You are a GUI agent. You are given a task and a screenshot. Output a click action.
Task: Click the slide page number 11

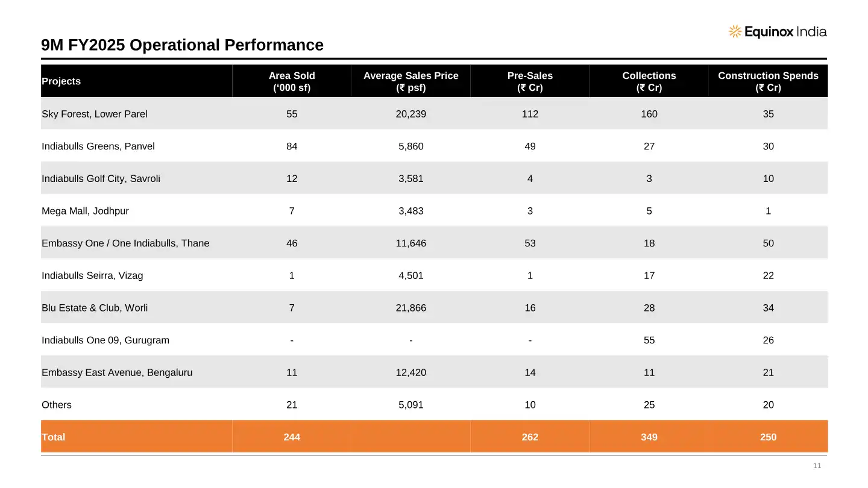point(817,466)
